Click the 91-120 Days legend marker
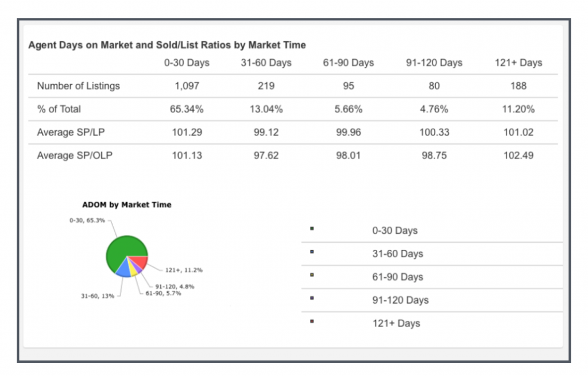Screen dimensions: 588x376 (x=312, y=298)
